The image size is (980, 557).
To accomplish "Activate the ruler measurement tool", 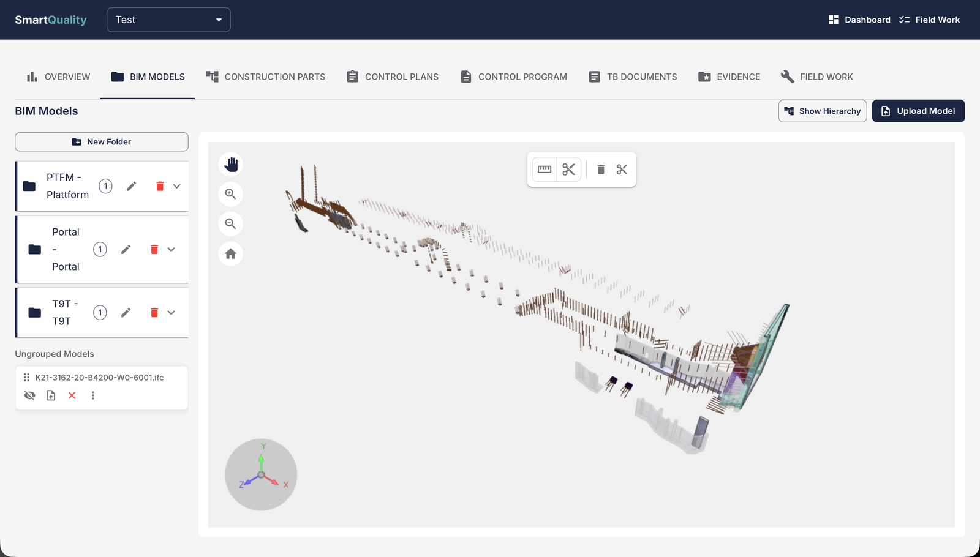I will coord(545,170).
